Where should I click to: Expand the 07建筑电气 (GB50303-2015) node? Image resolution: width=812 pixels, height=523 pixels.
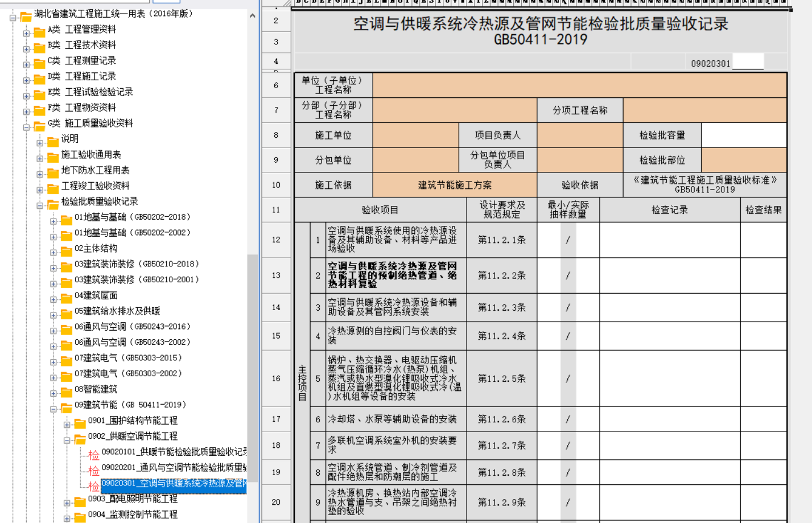pos(53,362)
